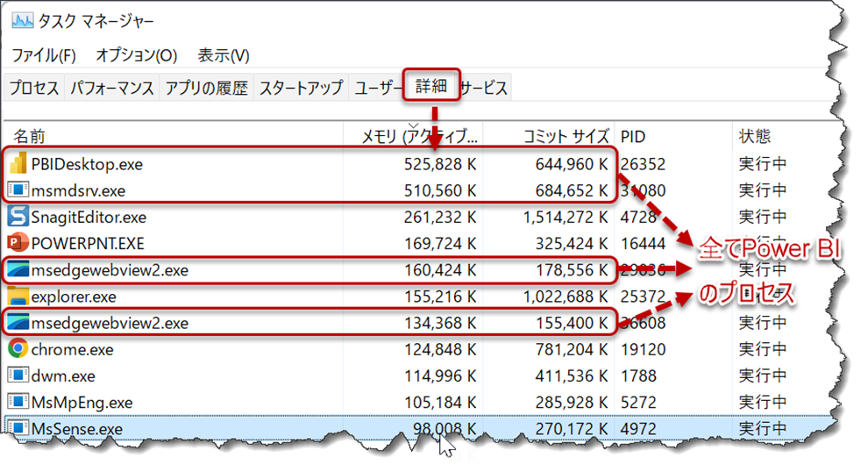Viewport: 868px width, 472px height.
Task: Click the MsMpEng.exe process icon
Action: pos(18,402)
